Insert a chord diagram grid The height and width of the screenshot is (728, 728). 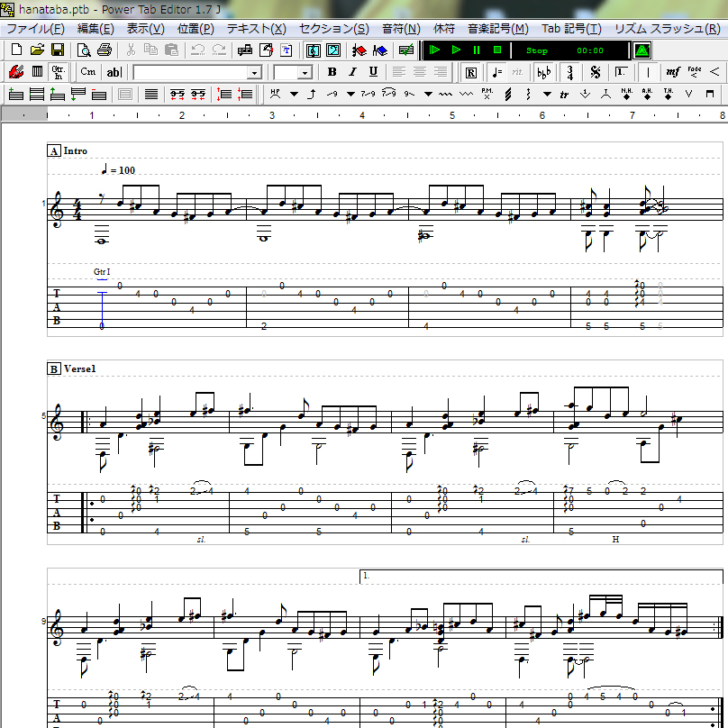click(37, 72)
